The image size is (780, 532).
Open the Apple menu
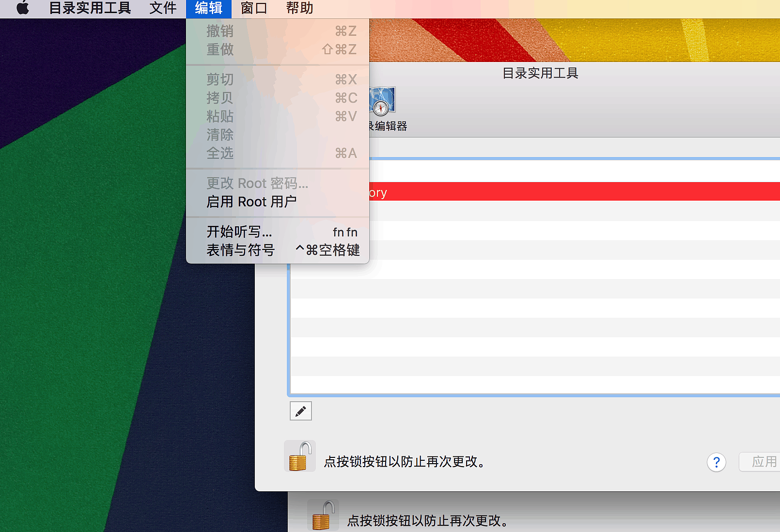(22, 8)
